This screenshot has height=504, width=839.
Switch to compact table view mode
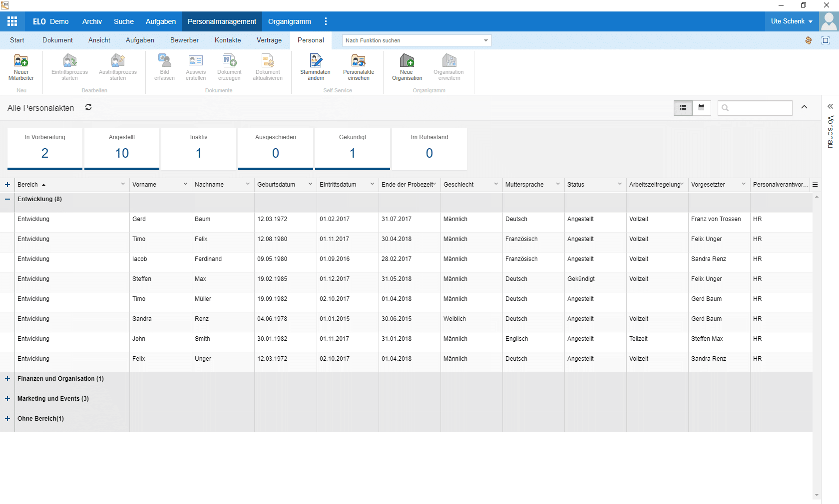701,108
